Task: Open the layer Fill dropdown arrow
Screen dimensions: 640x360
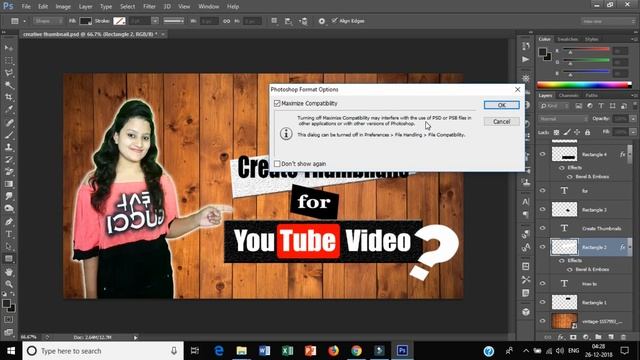Action: (x=633, y=132)
